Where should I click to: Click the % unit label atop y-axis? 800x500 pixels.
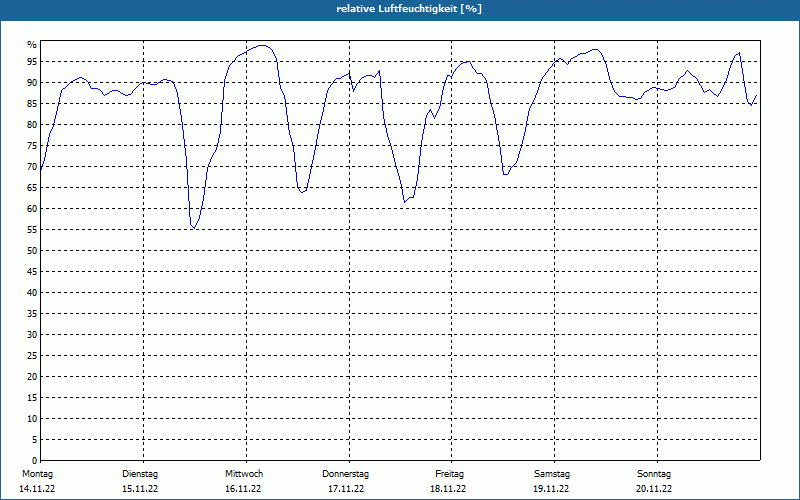pyautogui.click(x=32, y=45)
